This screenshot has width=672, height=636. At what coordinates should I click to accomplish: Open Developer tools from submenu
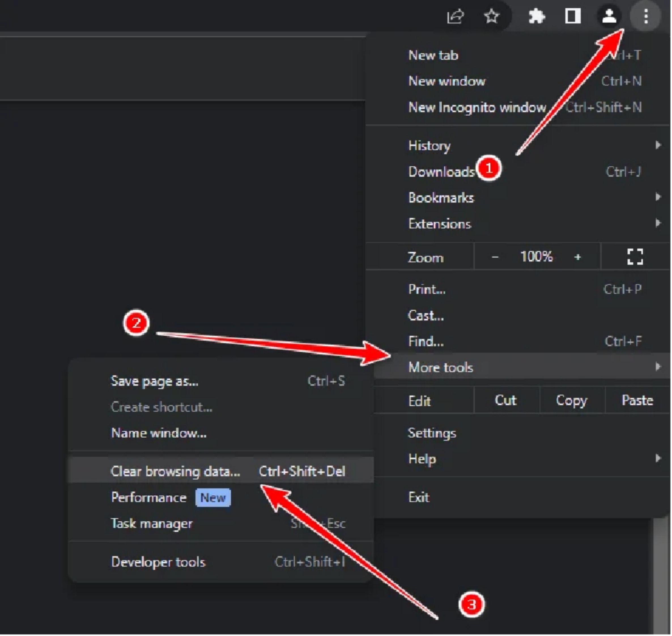159,562
